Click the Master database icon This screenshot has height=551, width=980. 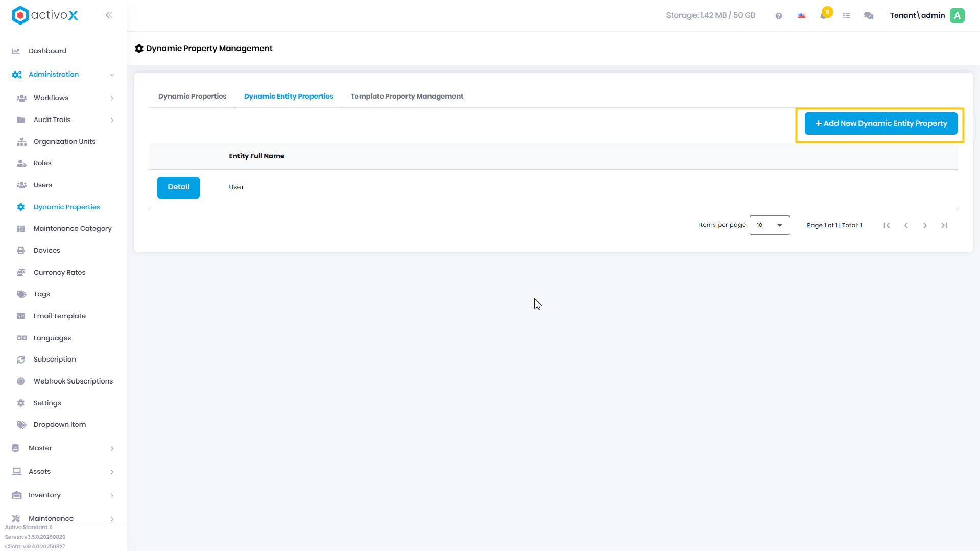click(x=15, y=448)
